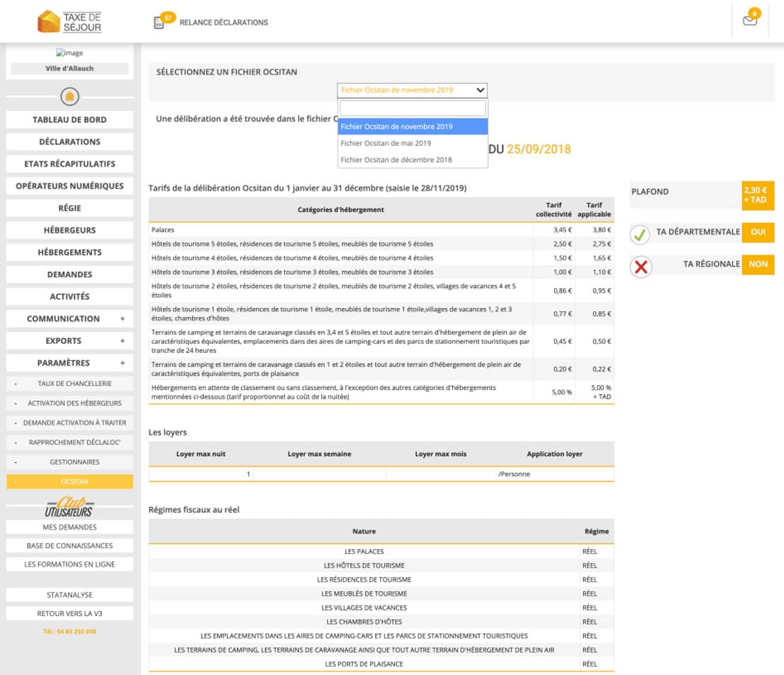Click Palaces tarif applicable 3,80 €
This screenshot has height=675, width=784.
pos(601,229)
